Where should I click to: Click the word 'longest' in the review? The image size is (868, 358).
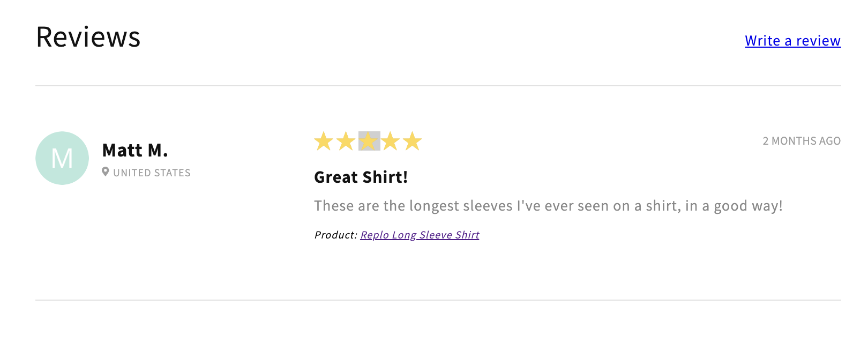[x=434, y=206]
